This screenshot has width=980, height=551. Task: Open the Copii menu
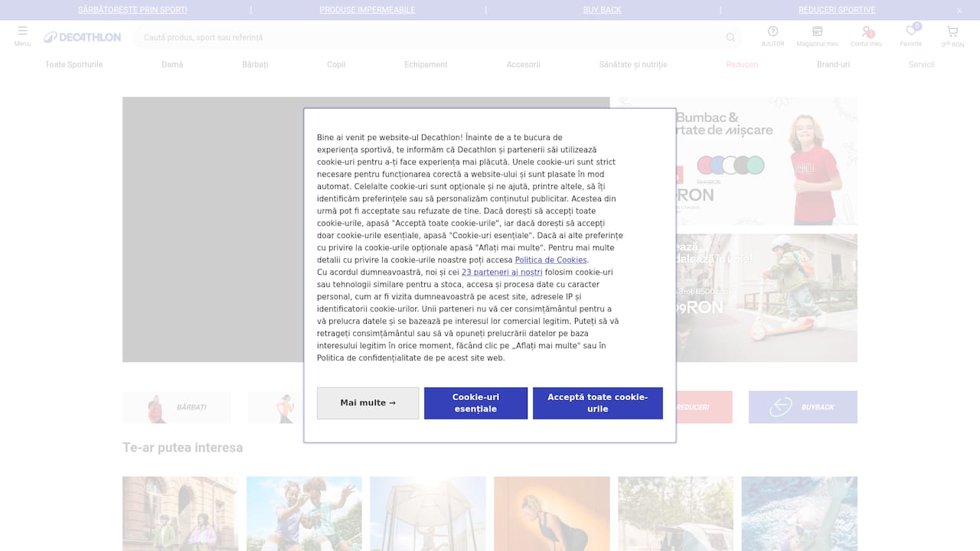click(x=336, y=64)
